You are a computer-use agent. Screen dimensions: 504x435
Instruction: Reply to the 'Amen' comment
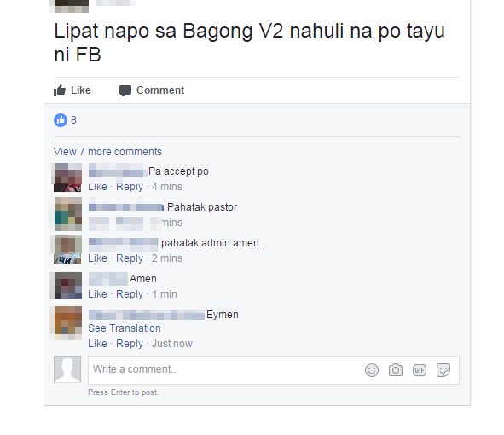pyautogui.click(x=130, y=294)
